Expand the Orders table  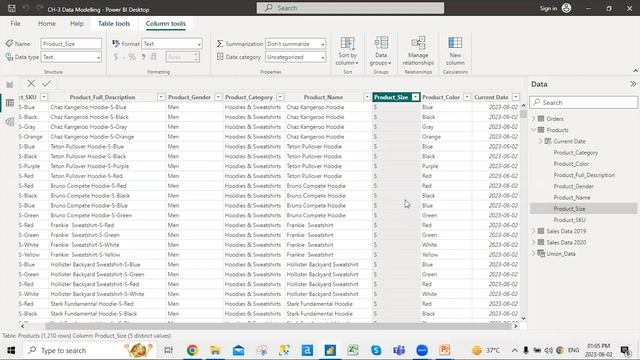pyautogui.click(x=533, y=119)
